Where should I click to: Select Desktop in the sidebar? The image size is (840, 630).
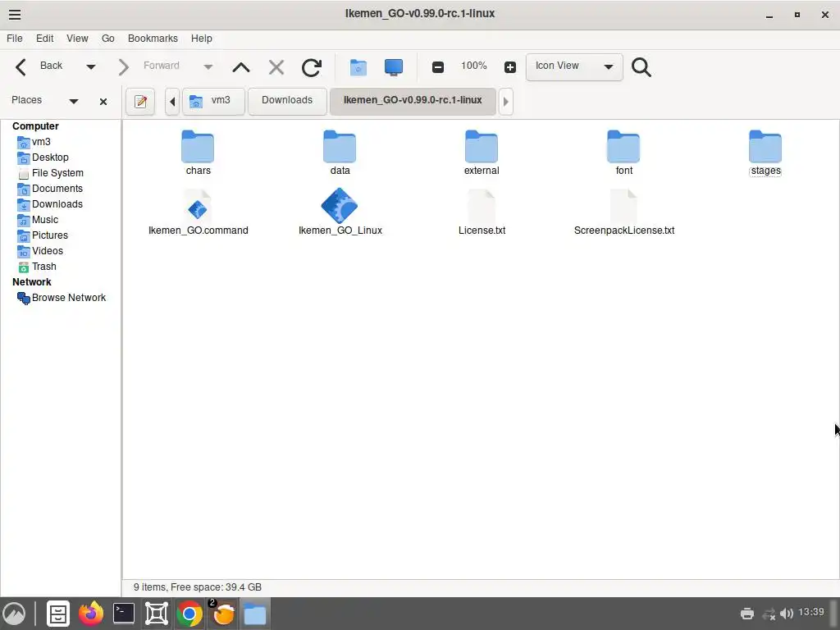pyautogui.click(x=43, y=157)
